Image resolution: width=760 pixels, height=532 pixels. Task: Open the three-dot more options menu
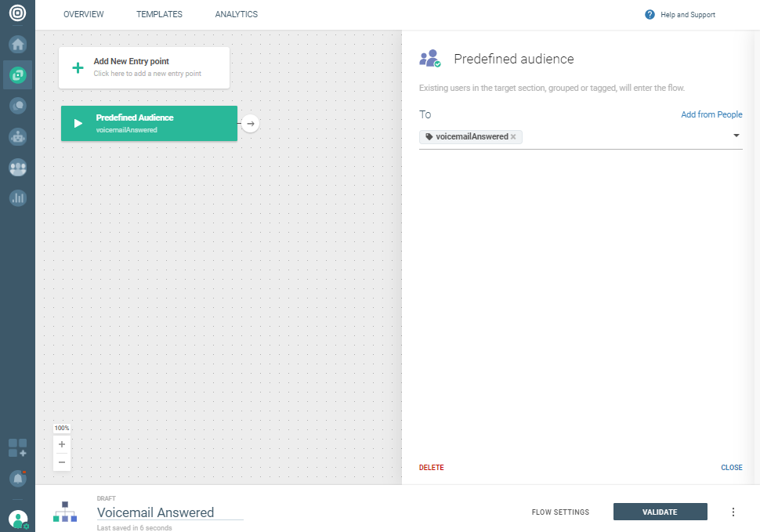(x=733, y=512)
